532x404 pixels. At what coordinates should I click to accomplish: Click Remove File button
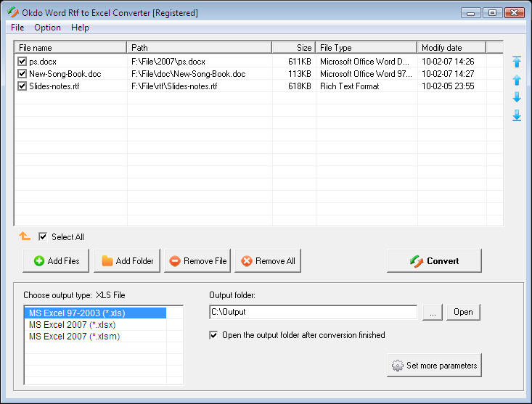pos(197,261)
